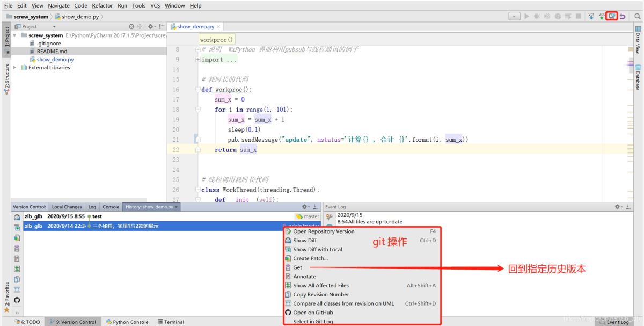Click the Collapse All icon in Project panel

pos(141,26)
